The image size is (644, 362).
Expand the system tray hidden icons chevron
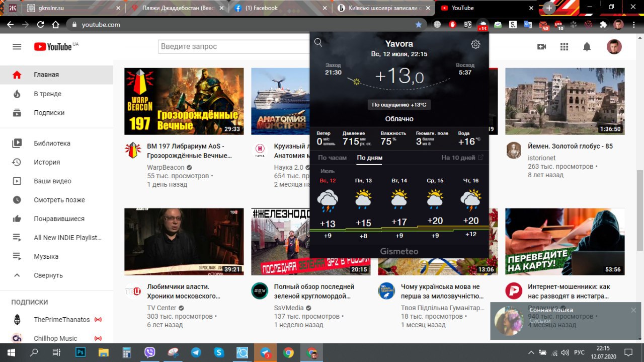click(x=531, y=352)
